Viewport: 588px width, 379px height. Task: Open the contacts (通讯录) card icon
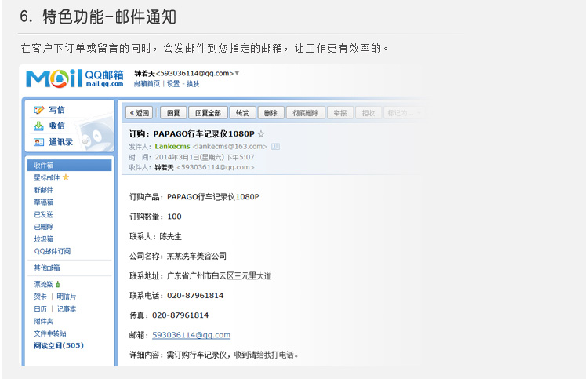coord(38,142)
